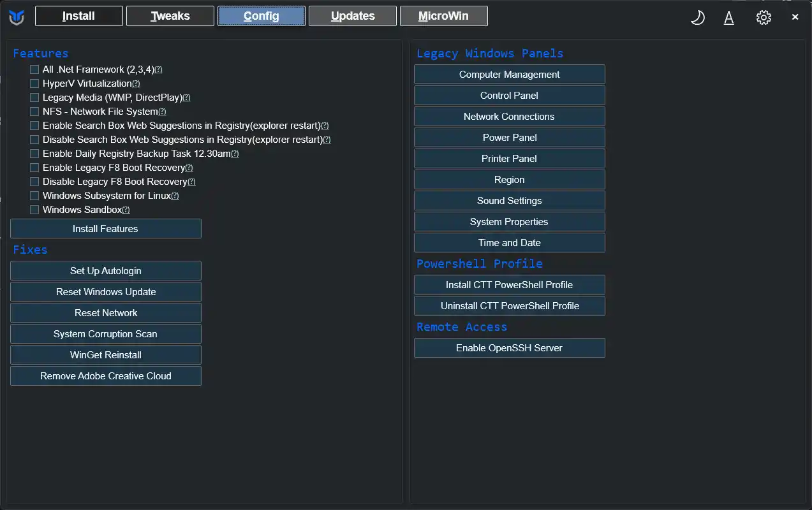812x510 pixels.
Task: Toggle dark/light theme with the moon icon
Action: (698, 17)
